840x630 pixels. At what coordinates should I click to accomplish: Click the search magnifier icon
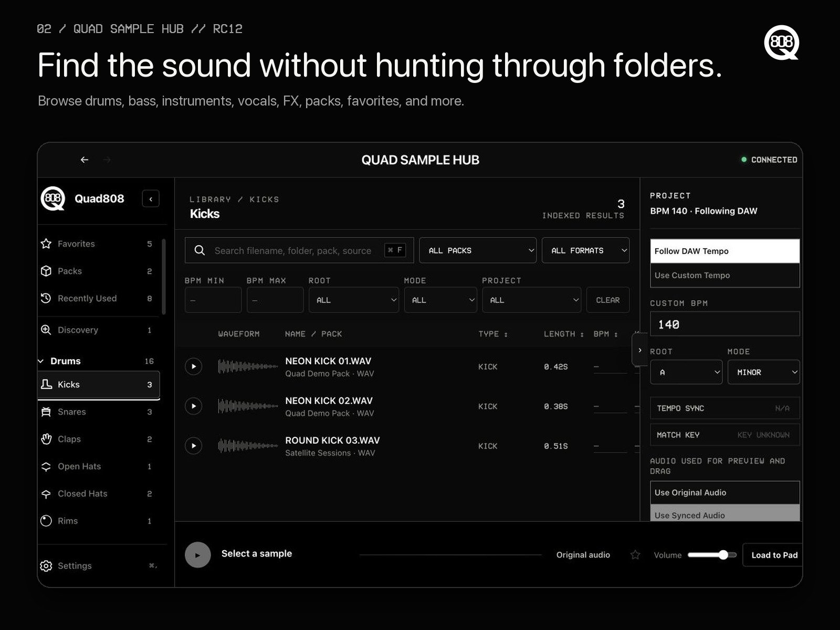[x=199, y=250]
